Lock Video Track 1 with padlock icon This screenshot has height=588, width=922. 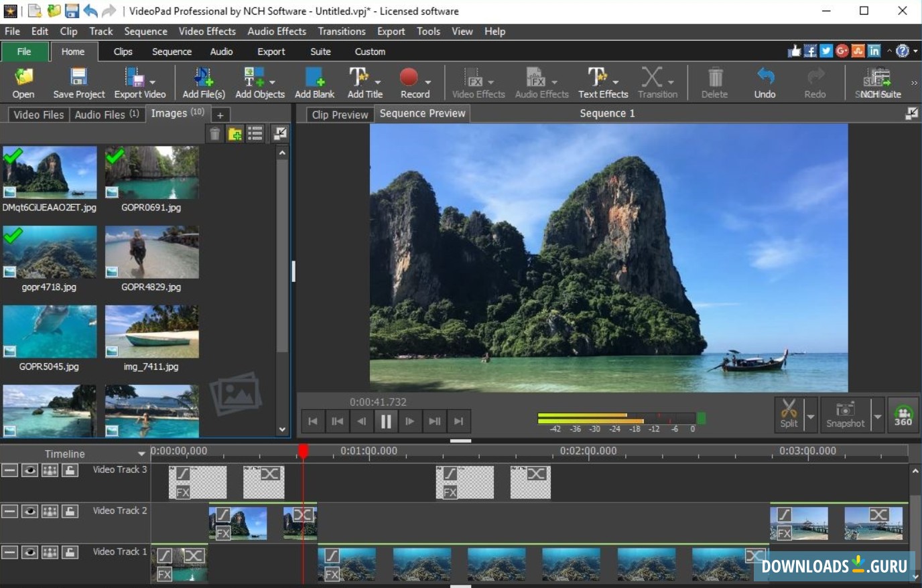(x=70, y=553)
